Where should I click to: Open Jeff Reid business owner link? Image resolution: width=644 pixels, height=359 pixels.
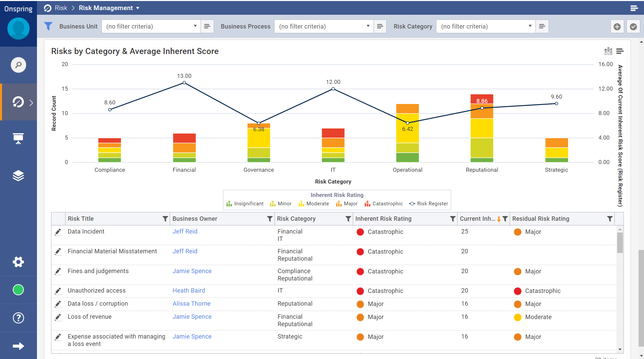185,232
